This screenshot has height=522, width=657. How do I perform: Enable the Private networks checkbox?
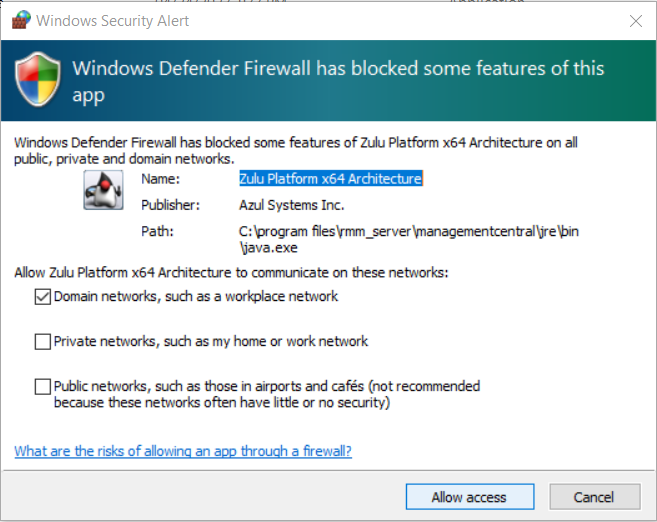[42, 341]
